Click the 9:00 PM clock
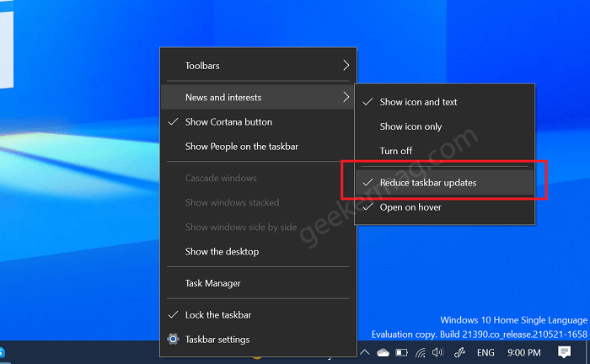The height and width of the screenshot is (364, 590). coord(523,353)
